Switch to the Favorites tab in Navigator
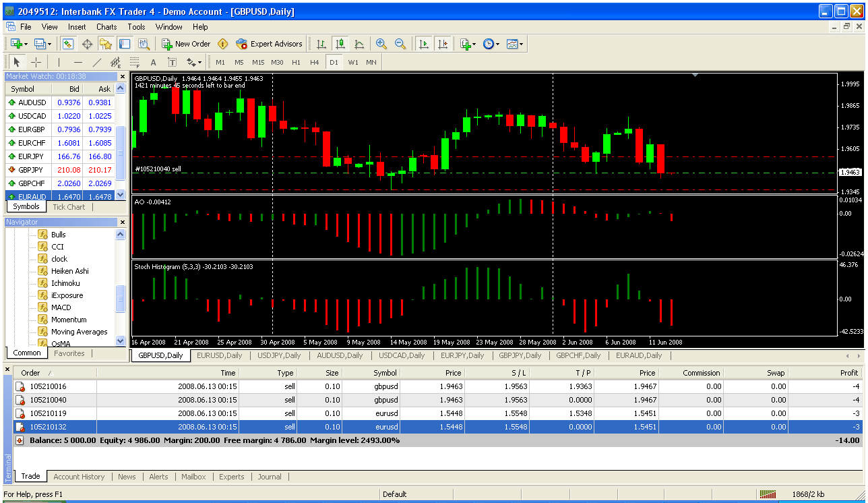This screenshot has width=868, height=503. (x=69, y=353)
